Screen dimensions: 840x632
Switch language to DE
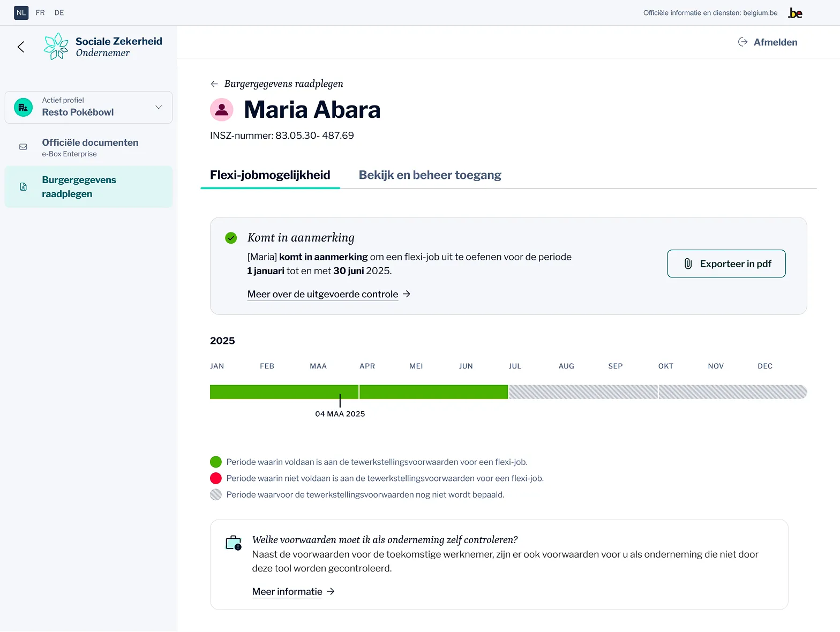59,13
